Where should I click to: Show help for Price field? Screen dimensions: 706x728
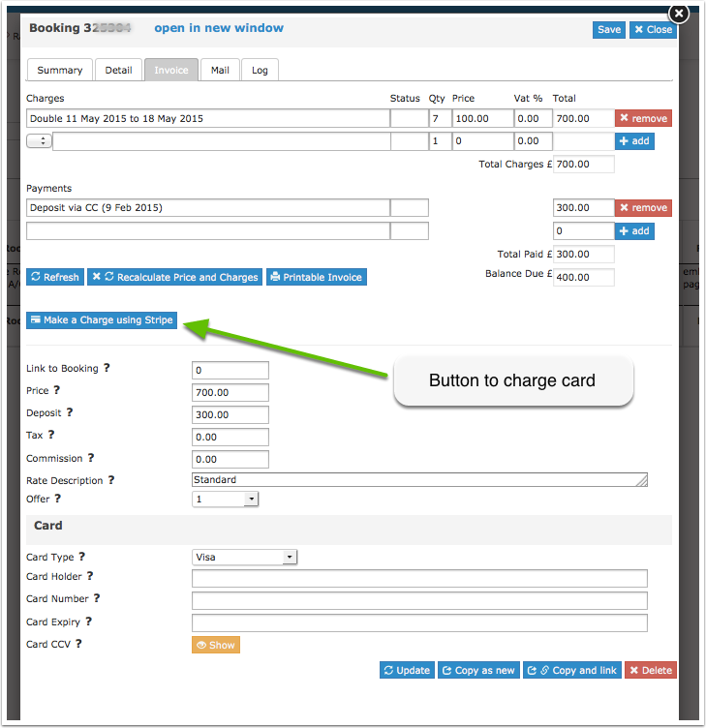pos(57,390)
